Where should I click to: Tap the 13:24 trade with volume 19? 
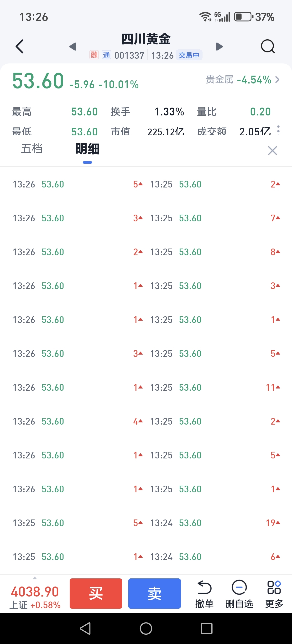point(215,523)
